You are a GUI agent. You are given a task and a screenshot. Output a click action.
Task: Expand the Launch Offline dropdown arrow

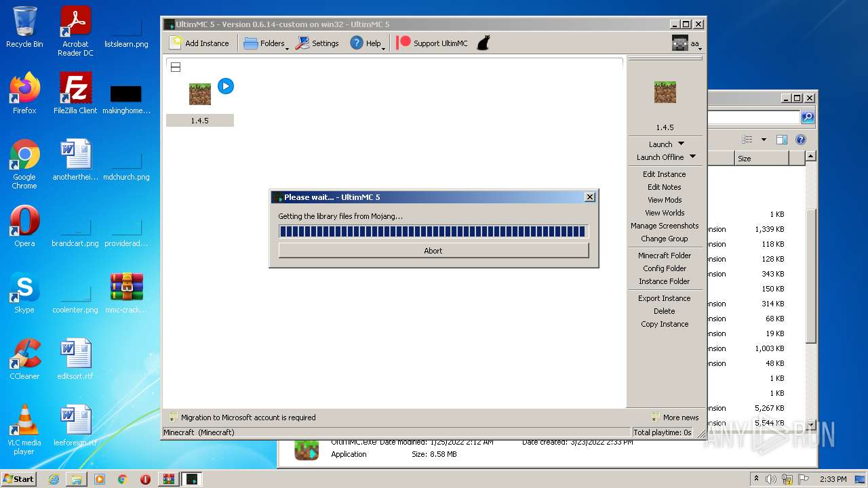point(692,157)
